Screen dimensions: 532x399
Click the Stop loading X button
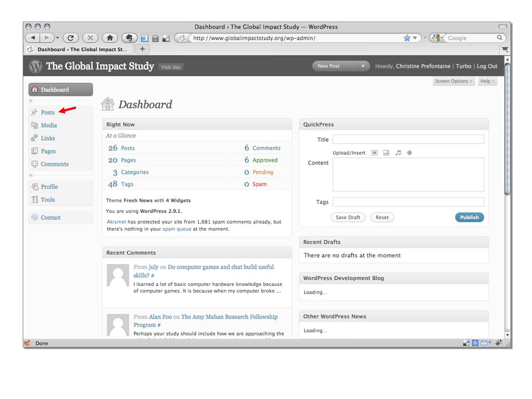90,38
